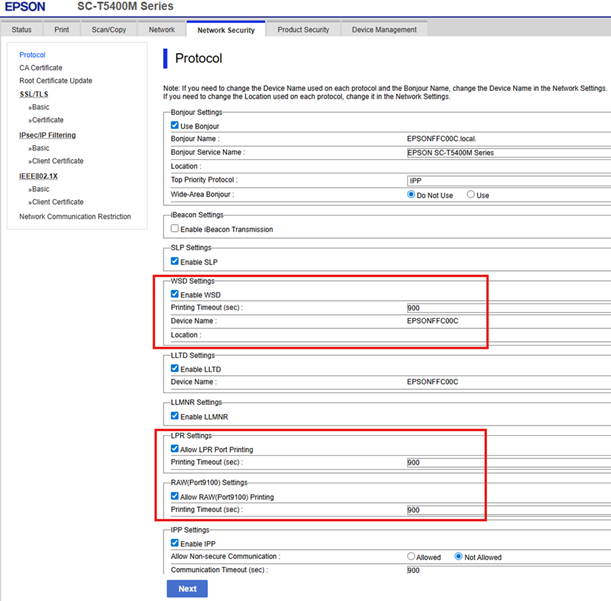Image resolution: width=611 pixels, height=601 pixels.
Task: Open Basic under IPsec/IP Filtering
Action: (x=39, y=148)
